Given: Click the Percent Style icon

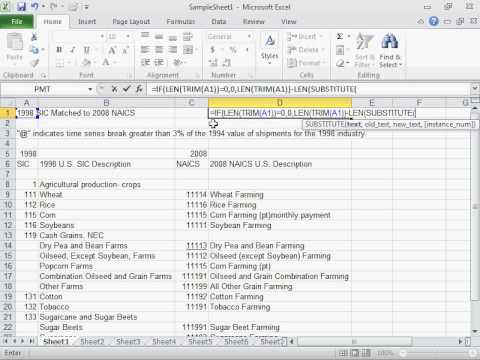Looking at the screenshot, I should (233, 50).
